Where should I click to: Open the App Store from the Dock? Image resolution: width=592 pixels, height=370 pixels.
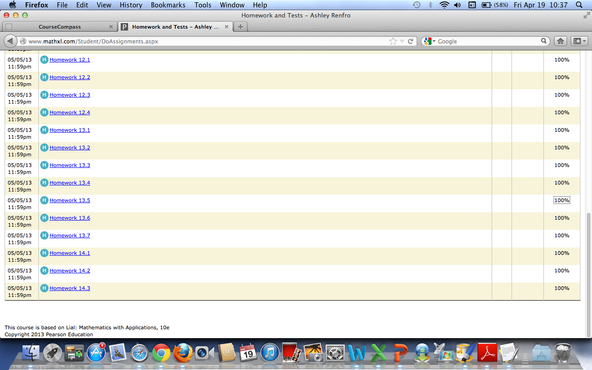point(96,353)
